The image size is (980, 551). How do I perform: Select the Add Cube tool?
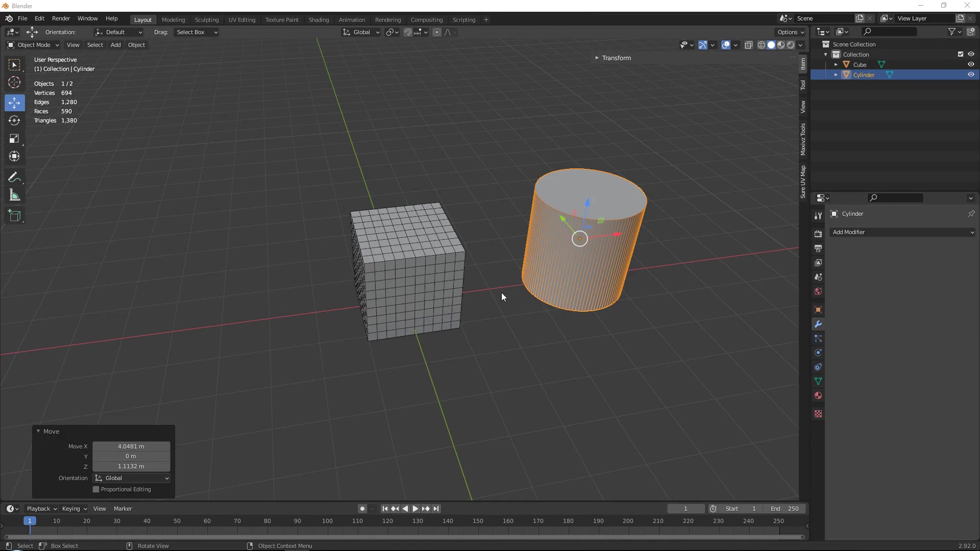(x=14, y=216)
